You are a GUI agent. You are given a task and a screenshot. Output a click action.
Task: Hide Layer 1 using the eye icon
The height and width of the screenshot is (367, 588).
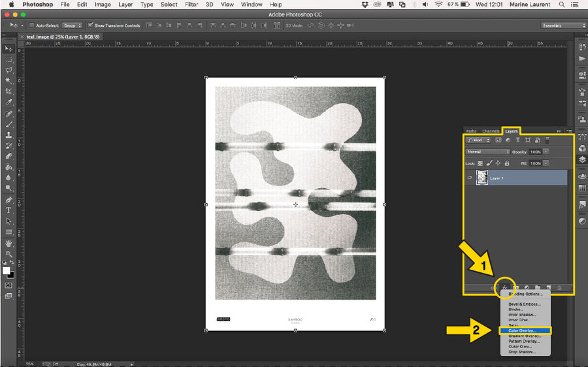(470, 178)
